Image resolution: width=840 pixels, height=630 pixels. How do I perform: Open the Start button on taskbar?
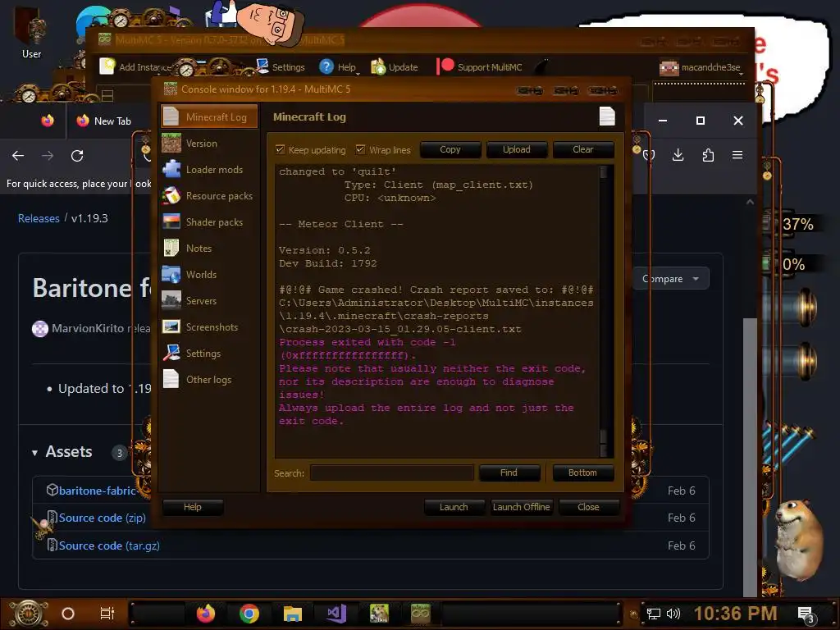(29, 614)
